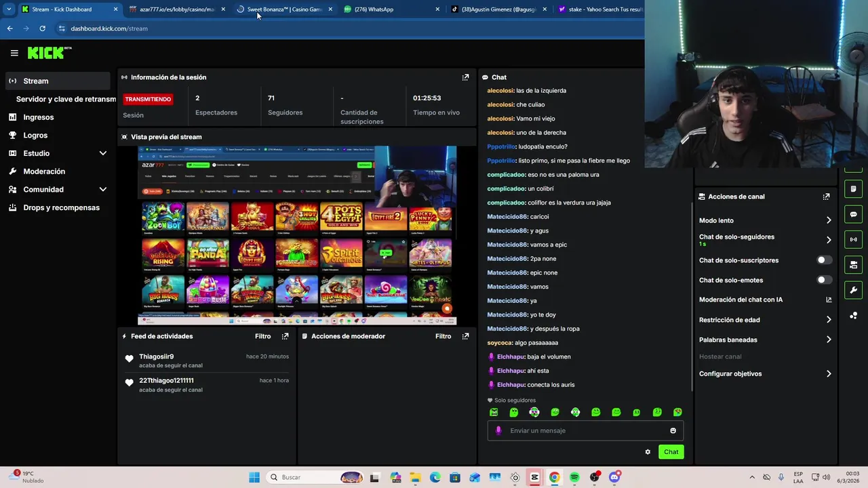Click the purple microphone identity icon in message box
The height and width of the screenshot is (488, 868).
(498, 430)
